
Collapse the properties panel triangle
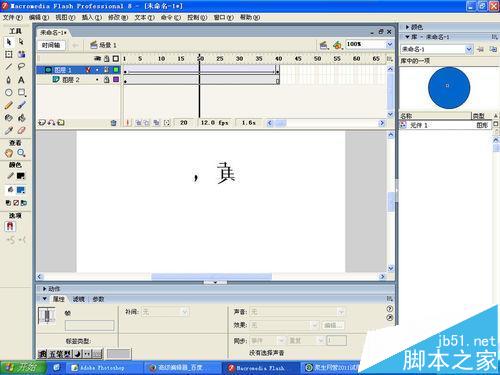(x=45, y=299)
